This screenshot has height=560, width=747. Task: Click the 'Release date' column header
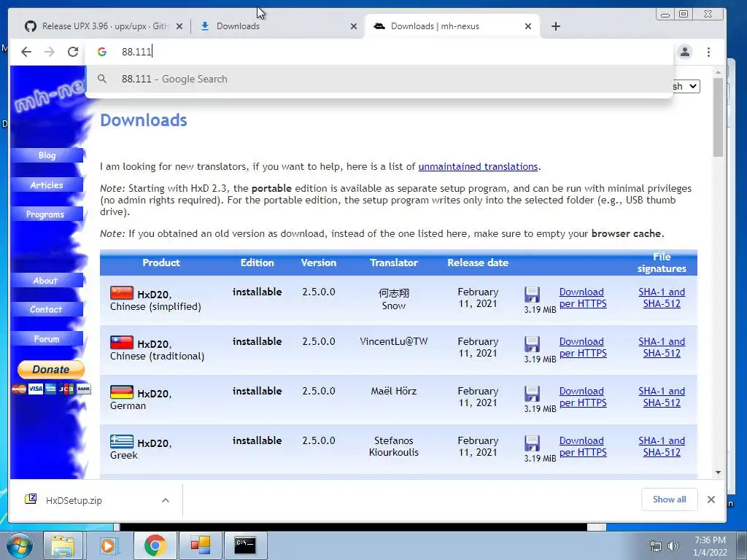tap(478, 262)
